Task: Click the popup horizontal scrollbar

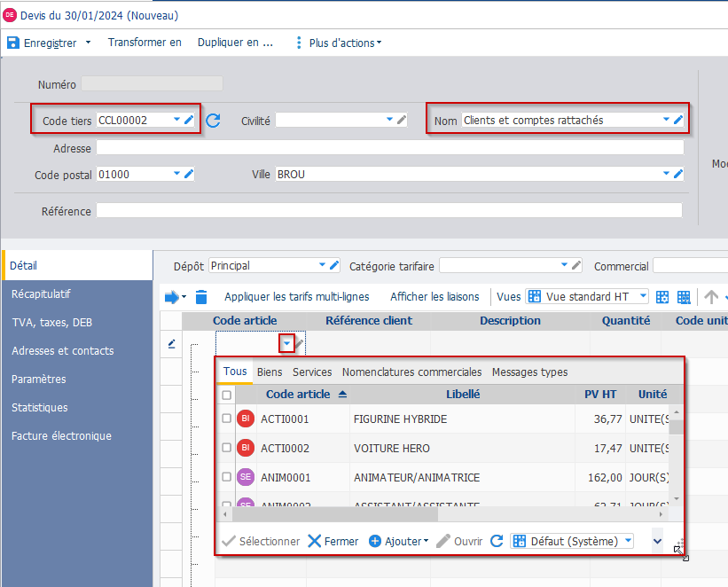Action: [443, 514]
